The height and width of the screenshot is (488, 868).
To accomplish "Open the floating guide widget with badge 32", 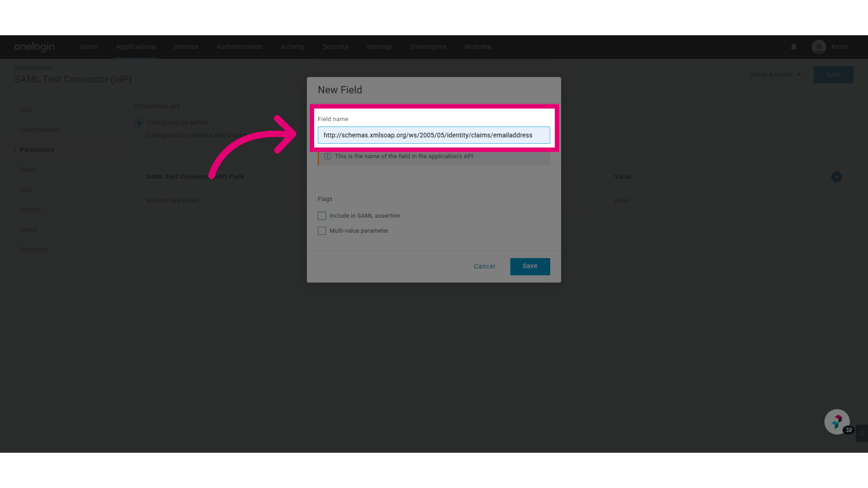I will [837, 422].
